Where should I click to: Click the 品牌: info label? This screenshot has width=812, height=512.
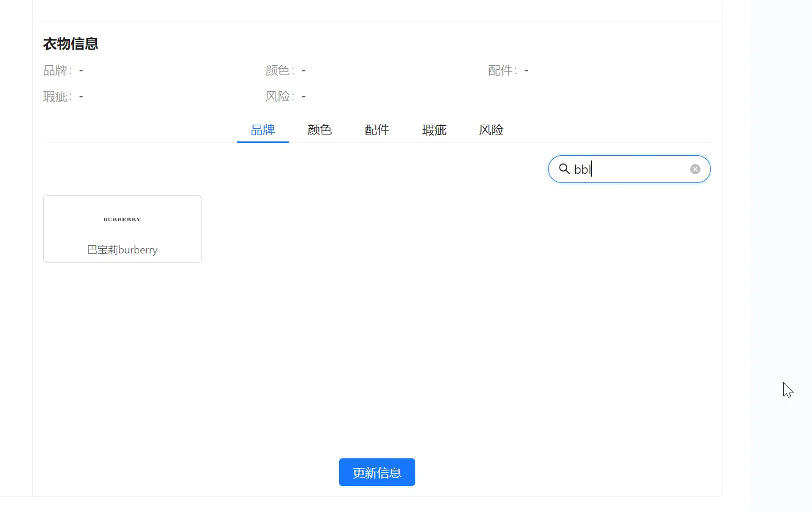(x=58, y=70)
